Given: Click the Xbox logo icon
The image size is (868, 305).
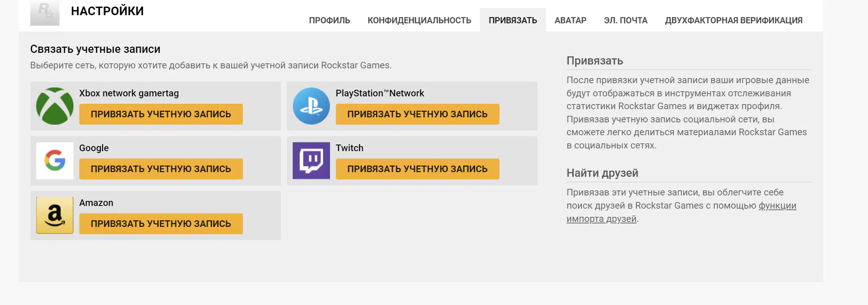Looking at the screenshot, I should click(55, 106).
